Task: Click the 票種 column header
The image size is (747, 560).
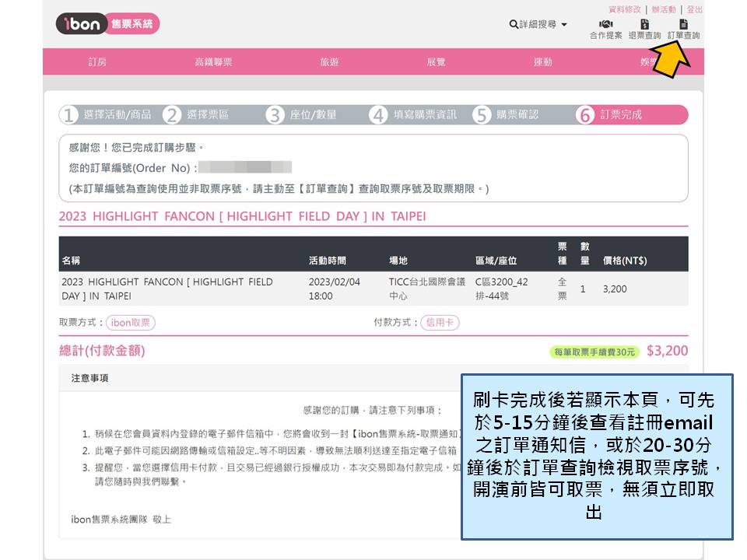Action: click(x=562, y=254)
